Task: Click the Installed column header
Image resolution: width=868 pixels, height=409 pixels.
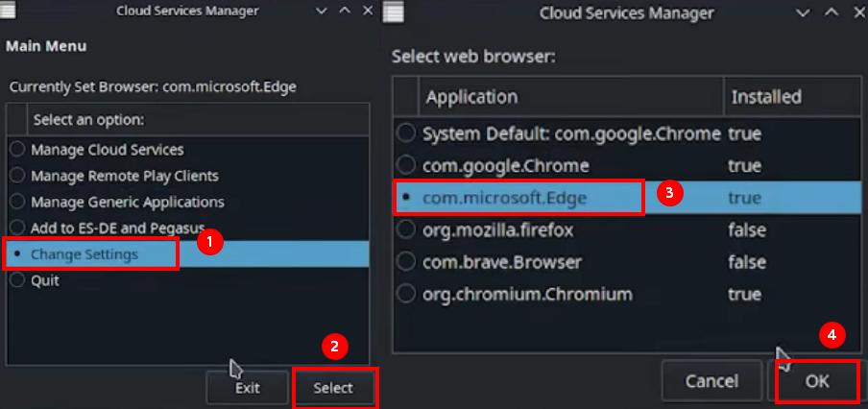Action: click(x=793, y=97)
